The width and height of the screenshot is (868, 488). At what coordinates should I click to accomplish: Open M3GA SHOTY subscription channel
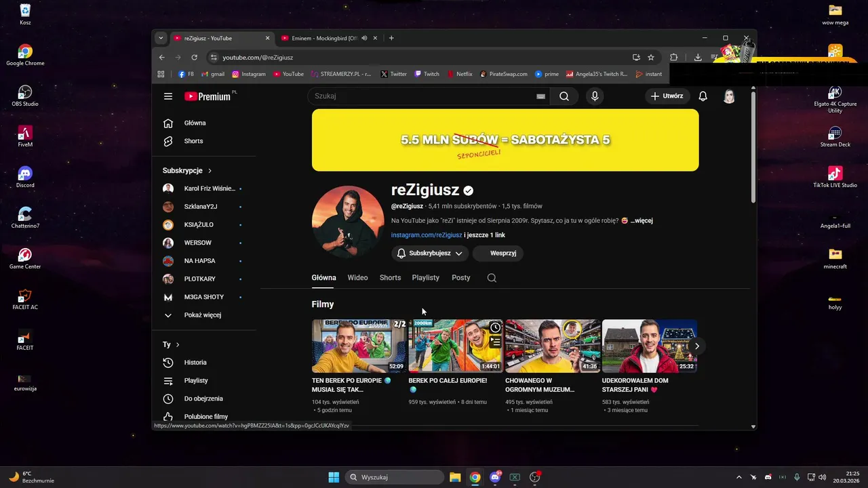click(x=203, y=297)
